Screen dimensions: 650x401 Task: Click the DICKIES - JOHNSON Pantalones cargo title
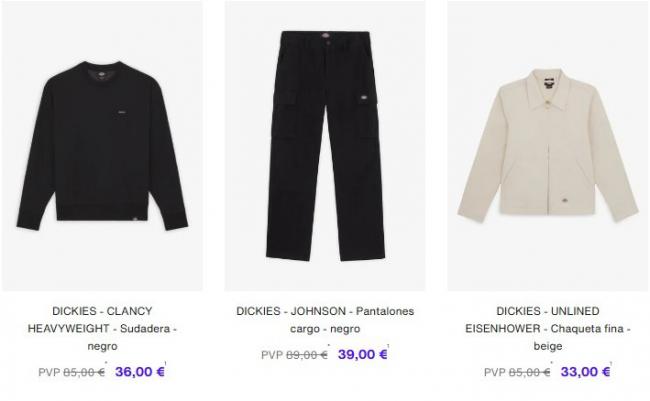click(325, 320)
